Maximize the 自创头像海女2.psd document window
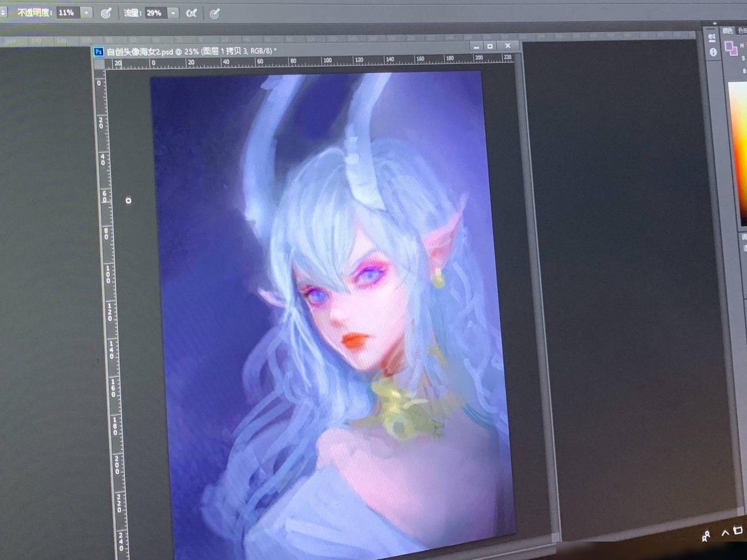The width and height of the screenshot is (747, 560). (490, 46)
